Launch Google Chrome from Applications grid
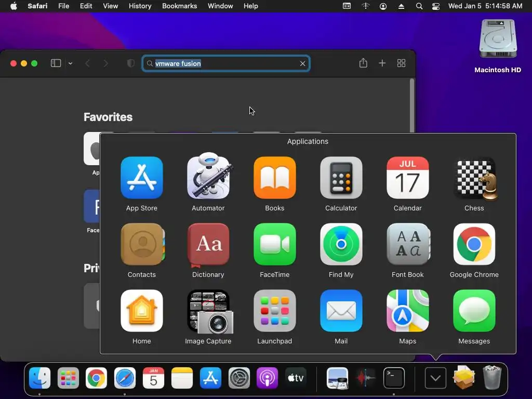 pos(474,244)
